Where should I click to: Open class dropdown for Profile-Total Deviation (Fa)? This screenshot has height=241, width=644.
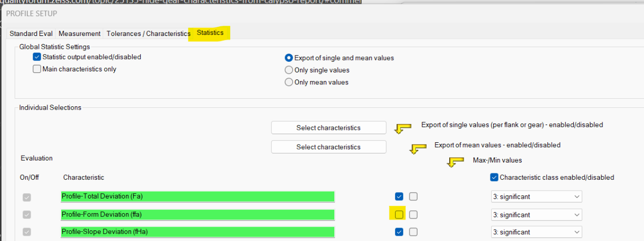pyautogui.click(x=537, y=197)
